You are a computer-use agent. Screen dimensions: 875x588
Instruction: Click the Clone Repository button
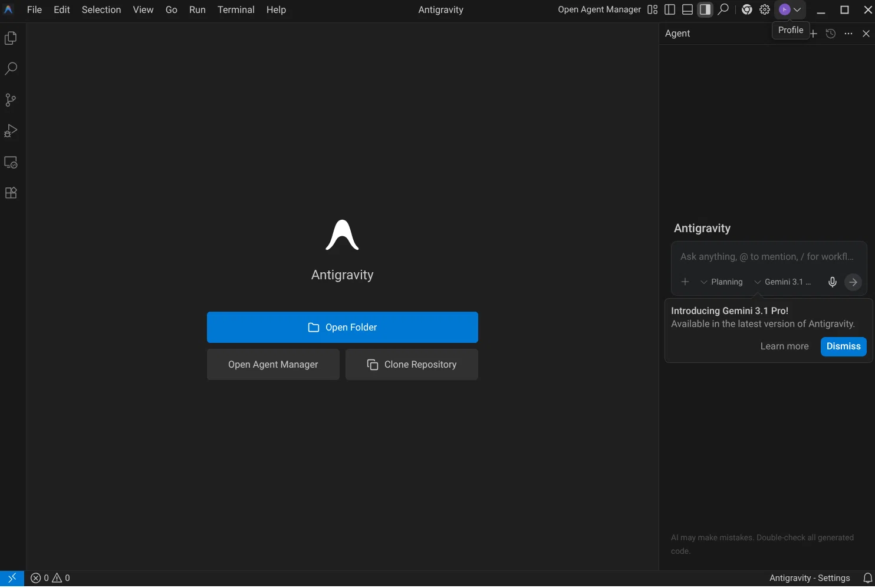[x=412, y=365]
